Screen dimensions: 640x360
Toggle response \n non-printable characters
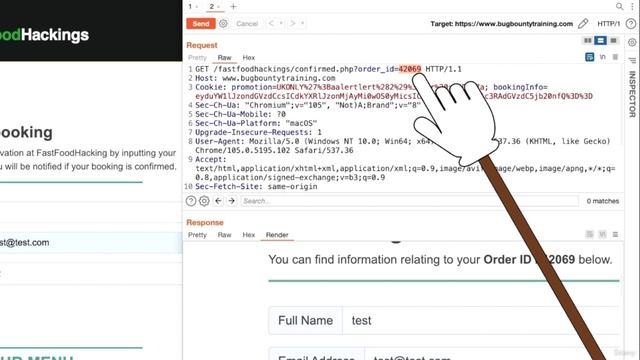[602, 234]
